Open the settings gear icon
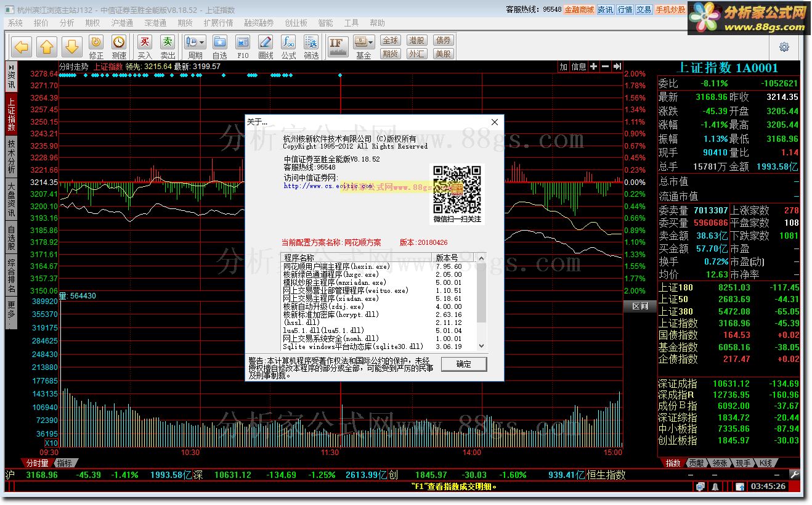The height and width of the screenshot is (505, 812). click(x=784, y=47)
